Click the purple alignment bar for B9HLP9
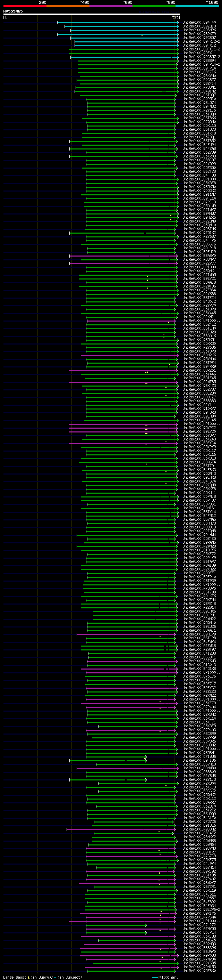 coord(126,634)
